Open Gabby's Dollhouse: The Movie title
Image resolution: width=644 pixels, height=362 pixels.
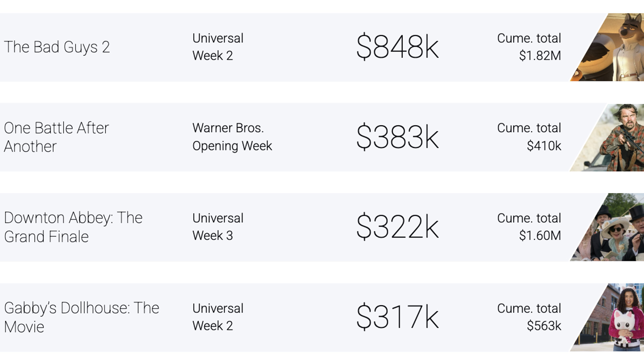coord(82,317)
